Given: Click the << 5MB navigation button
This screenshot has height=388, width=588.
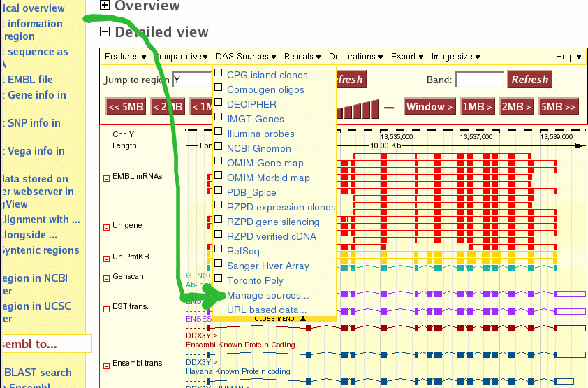Looking at the screenshot, I should click(126, 107).
